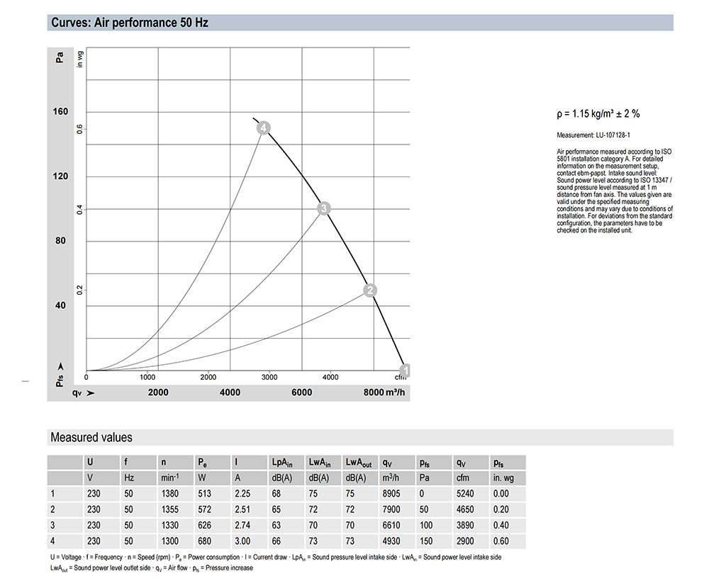The image size is (709, 588).
Task: Click the LwAout column header
Action: 358,463
